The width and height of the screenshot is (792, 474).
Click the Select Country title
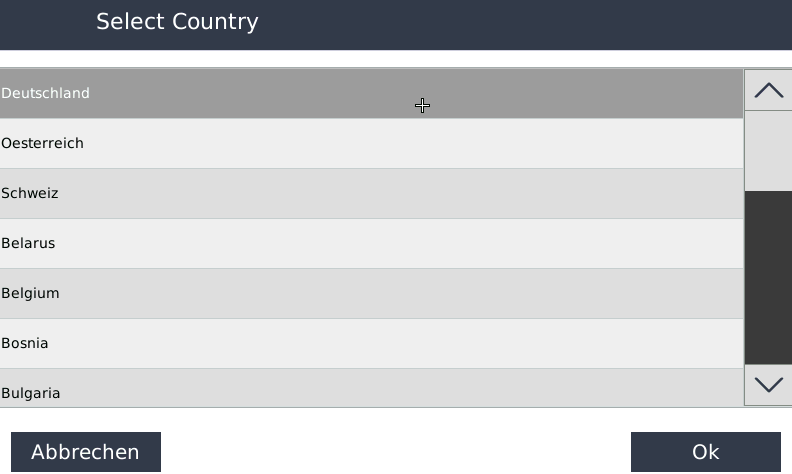tap(177, 22)
